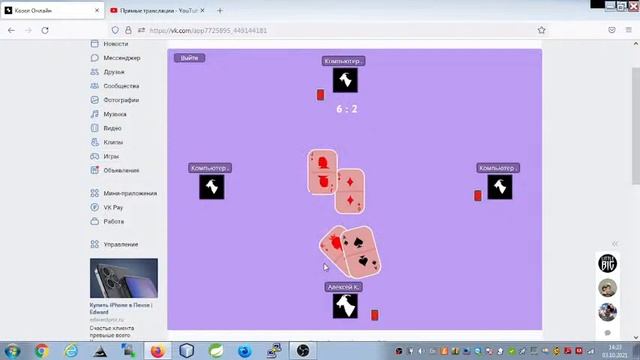Screen dimensions: 640x360
Task: Click the diamonds card on the table
Action: click(x=350, y=192)
